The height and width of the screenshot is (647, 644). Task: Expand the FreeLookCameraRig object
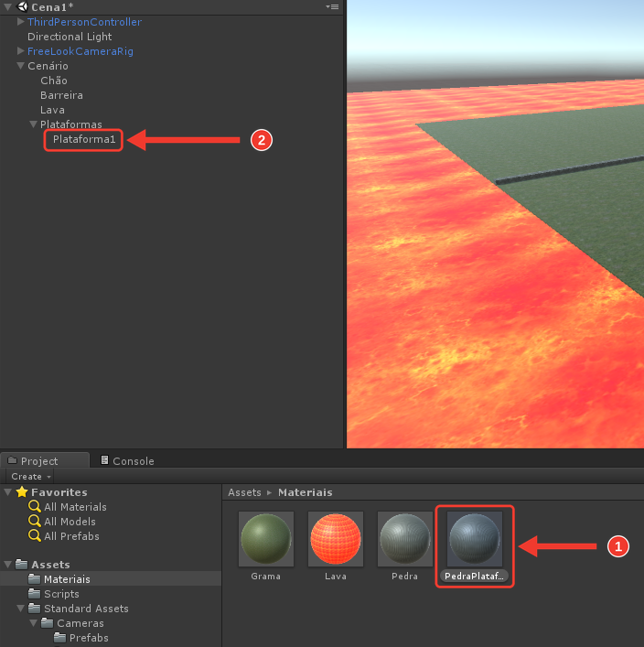click(x=20, y=50)
